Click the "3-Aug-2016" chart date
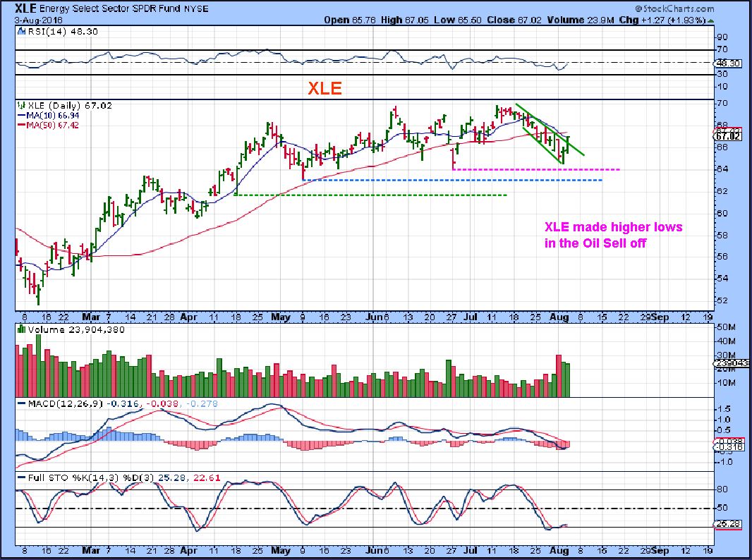This screenshot has width=752, height=560. 38,20
